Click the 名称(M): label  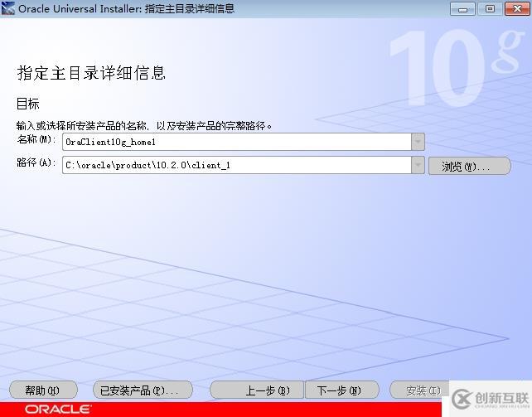(x=36, y=139)
